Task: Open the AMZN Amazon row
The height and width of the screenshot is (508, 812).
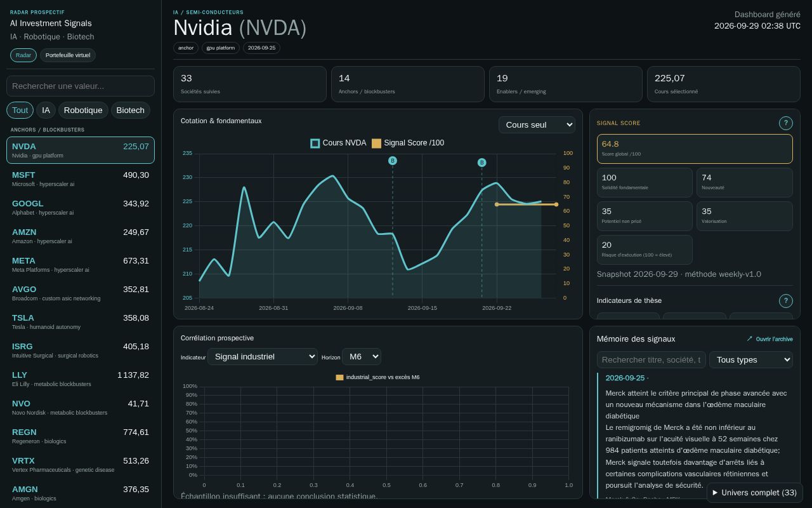Action: pyautogui.click(x=81, y=236)
